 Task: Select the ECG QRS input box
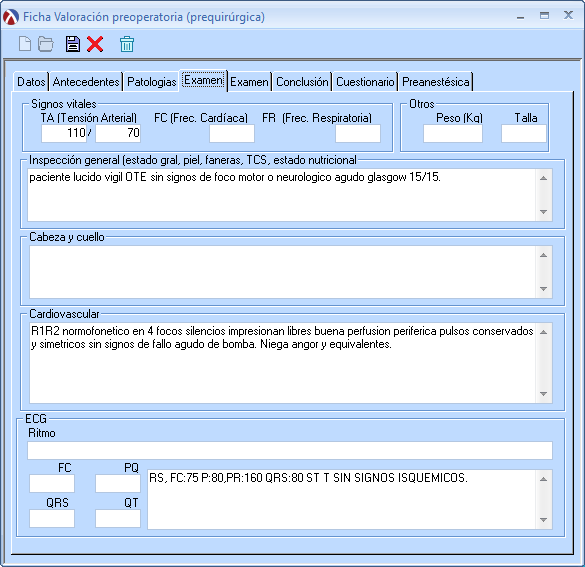click(52, 519)
